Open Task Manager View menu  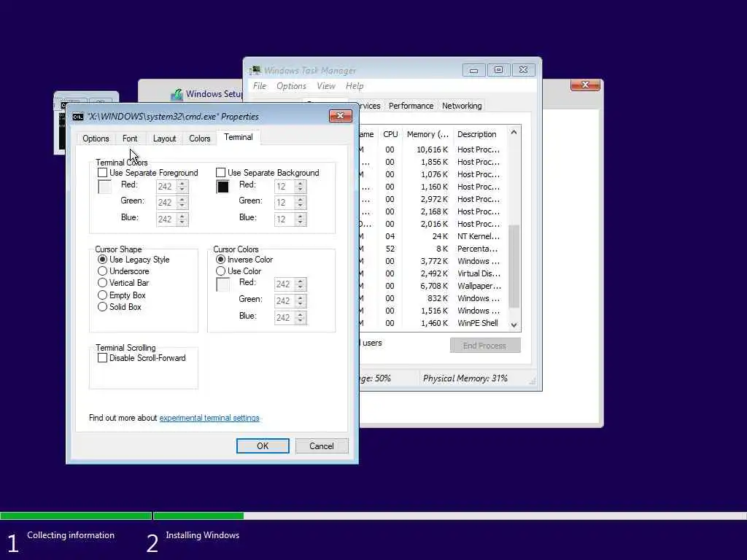pos(326,86)
